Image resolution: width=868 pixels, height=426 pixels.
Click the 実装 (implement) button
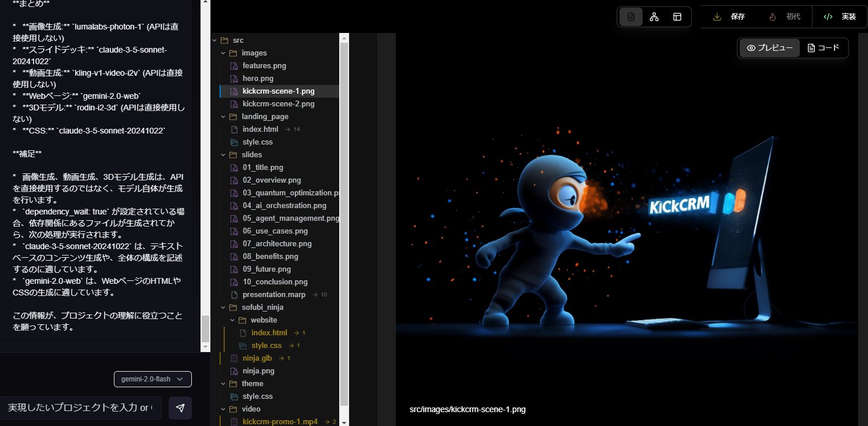click(840, 17)
